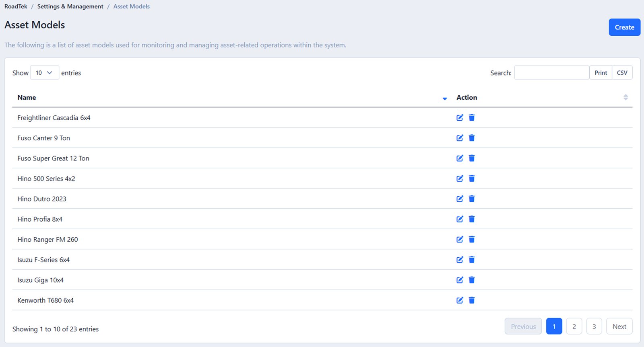The height and width of the screenshot is (347, 644).
Task: Edit the Hino Dutro 2023 model
Action: 460,199
